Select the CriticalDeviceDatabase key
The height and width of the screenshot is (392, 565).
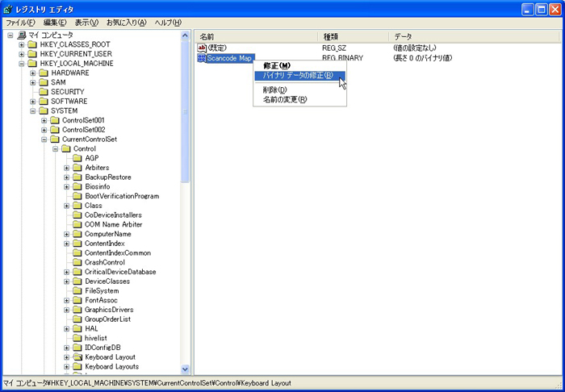pos(120,272)
